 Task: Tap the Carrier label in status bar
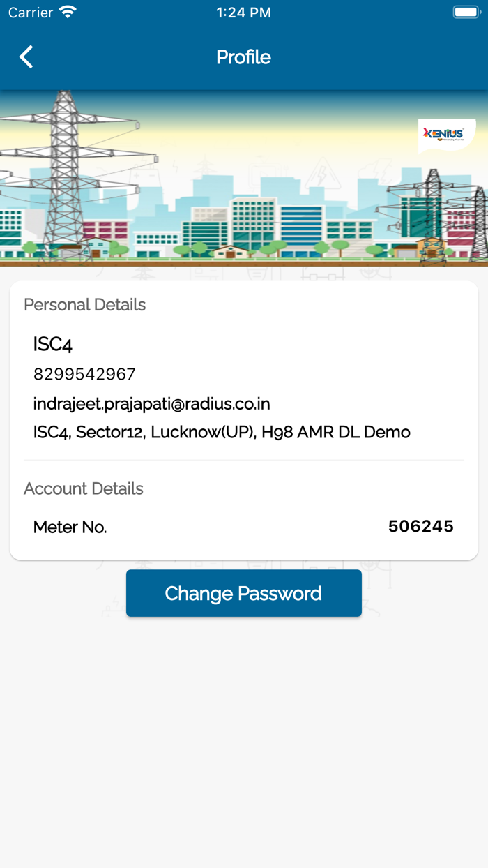coord(31,13)
